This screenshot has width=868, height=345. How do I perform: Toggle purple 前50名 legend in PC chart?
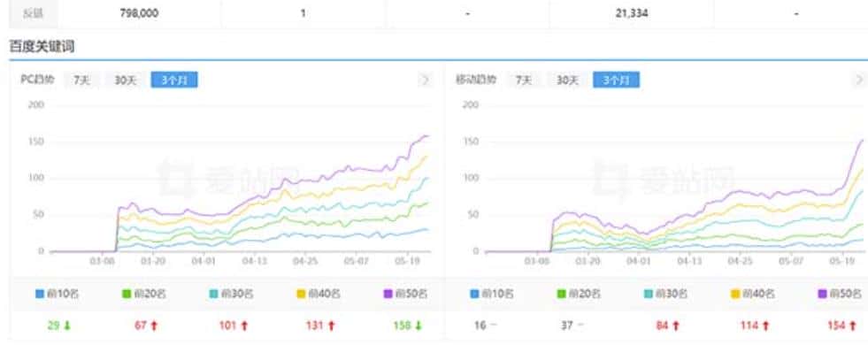coord(405,294)
